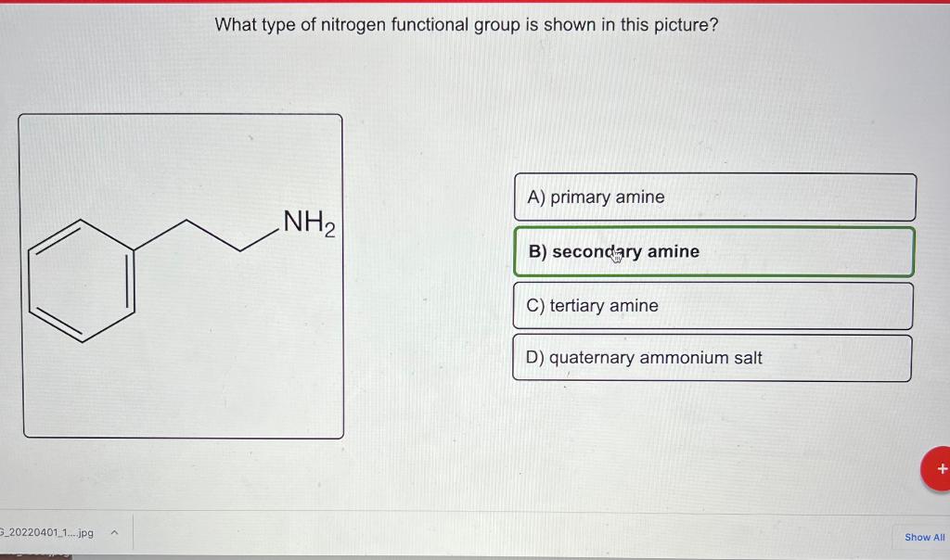The image size is (950, 560).
Task: Open the downloaded _20220401 jpg file
Action: [46, 532]
